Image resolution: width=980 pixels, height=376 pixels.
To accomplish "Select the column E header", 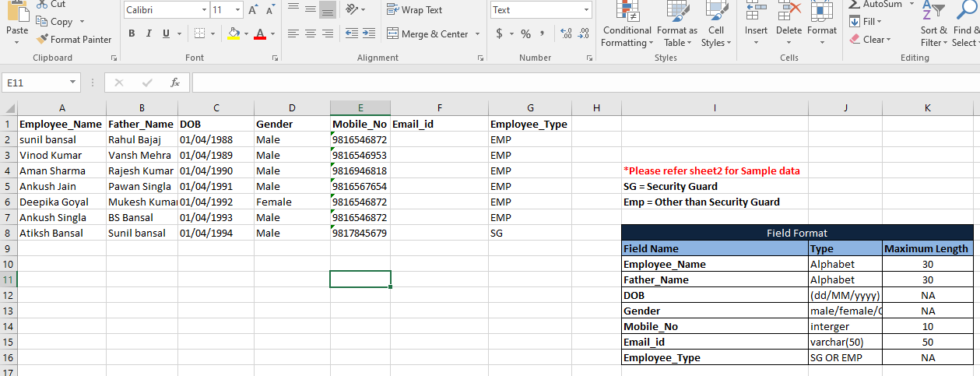I will click(360, 108).
